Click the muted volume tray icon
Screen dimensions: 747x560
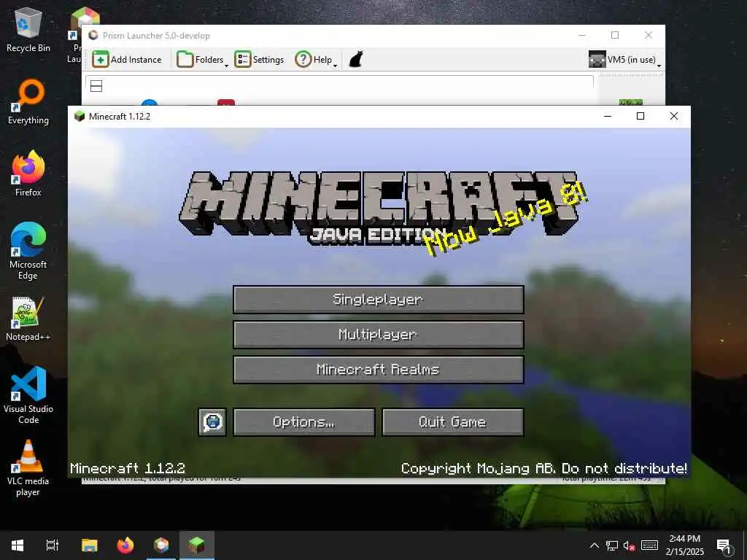pos(630,545)
